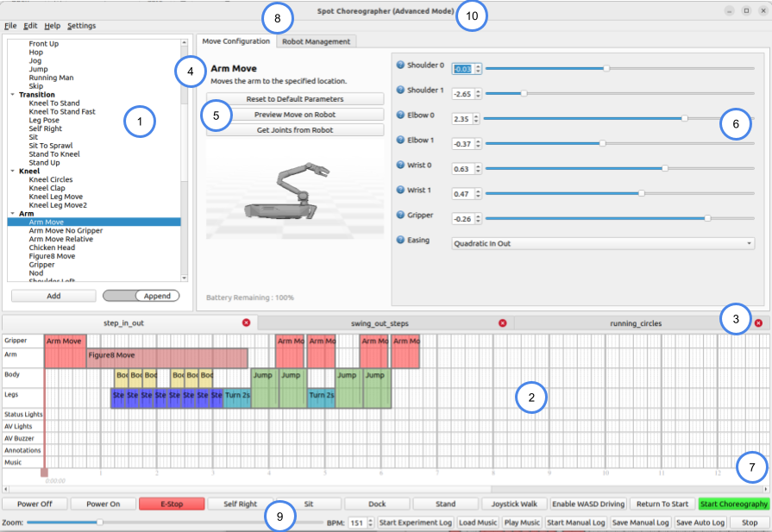Click the Zoom slider handle
This screenshot has height=532, width=772.
[x=100, y=523]
